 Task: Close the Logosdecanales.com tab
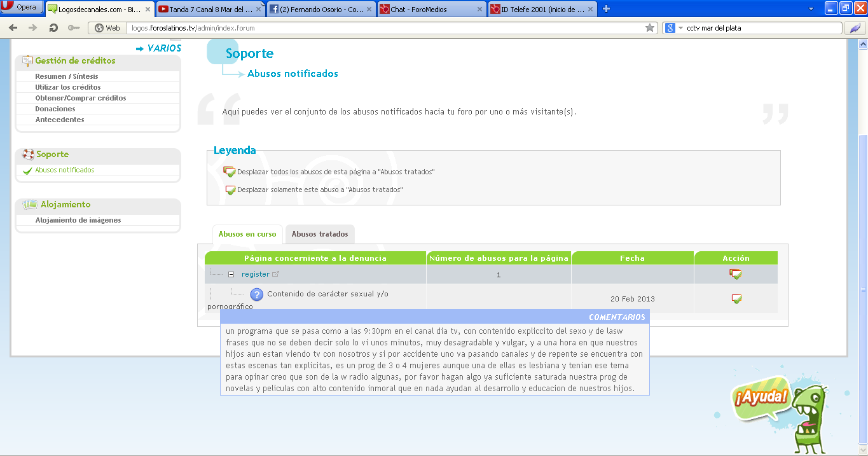click(148, 10)
